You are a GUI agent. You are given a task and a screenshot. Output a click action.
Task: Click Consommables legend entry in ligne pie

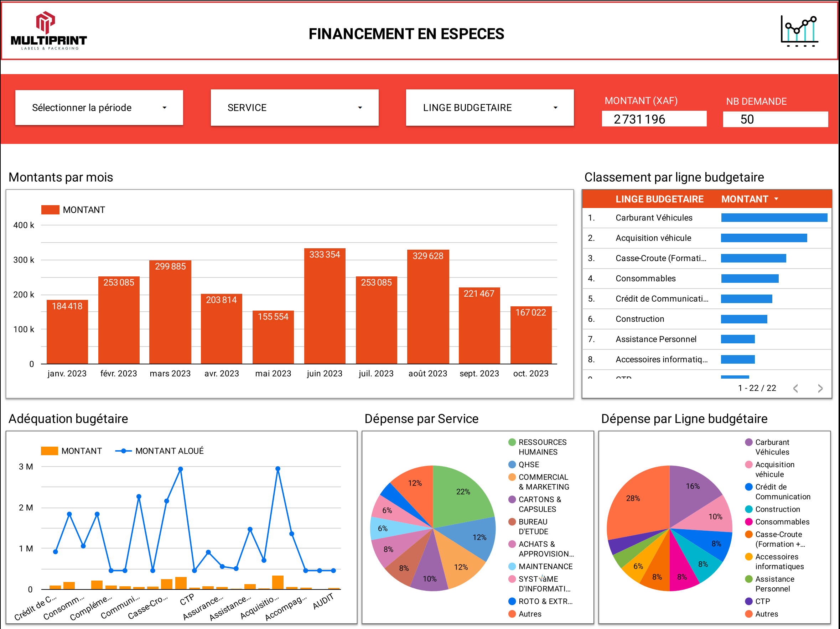point(777,522)
